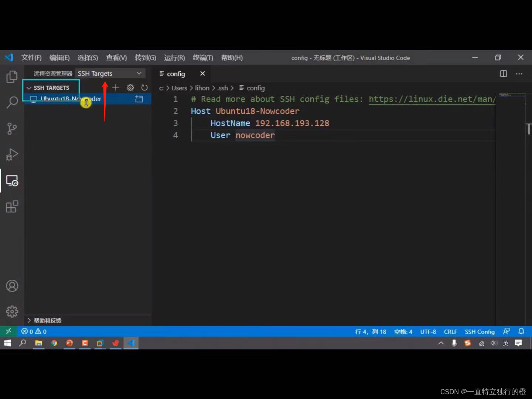
Task: Open Windows taskbar search
Action: tap(23, 343)
